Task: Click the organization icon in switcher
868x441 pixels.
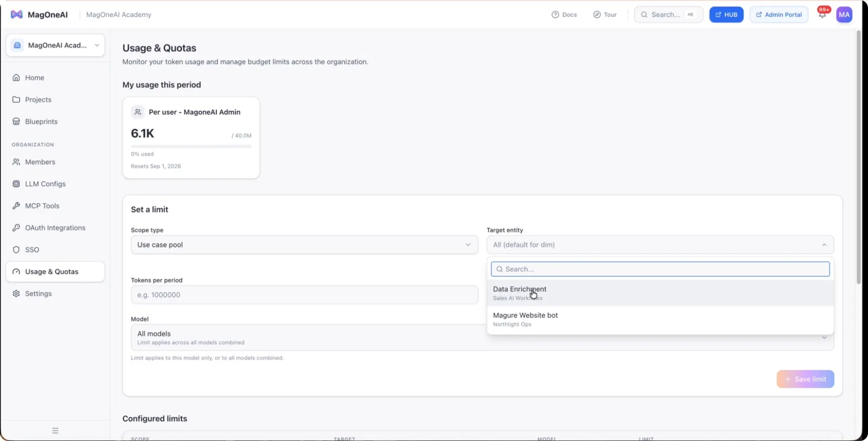Action: click(17, 45)
